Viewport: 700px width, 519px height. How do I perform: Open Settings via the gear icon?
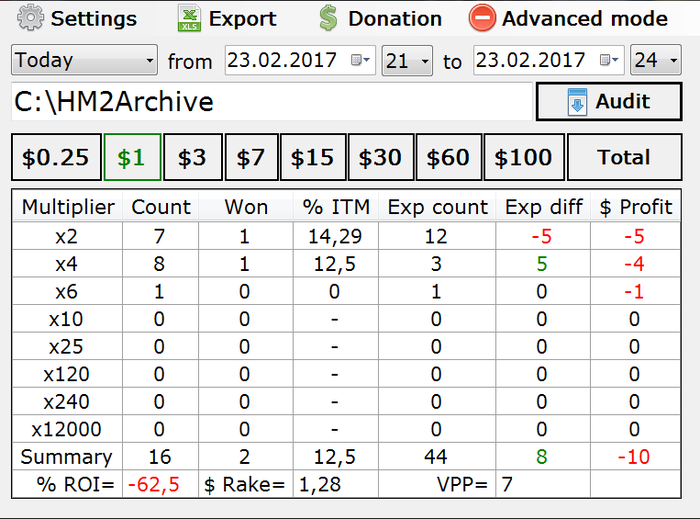pos(30,18)
